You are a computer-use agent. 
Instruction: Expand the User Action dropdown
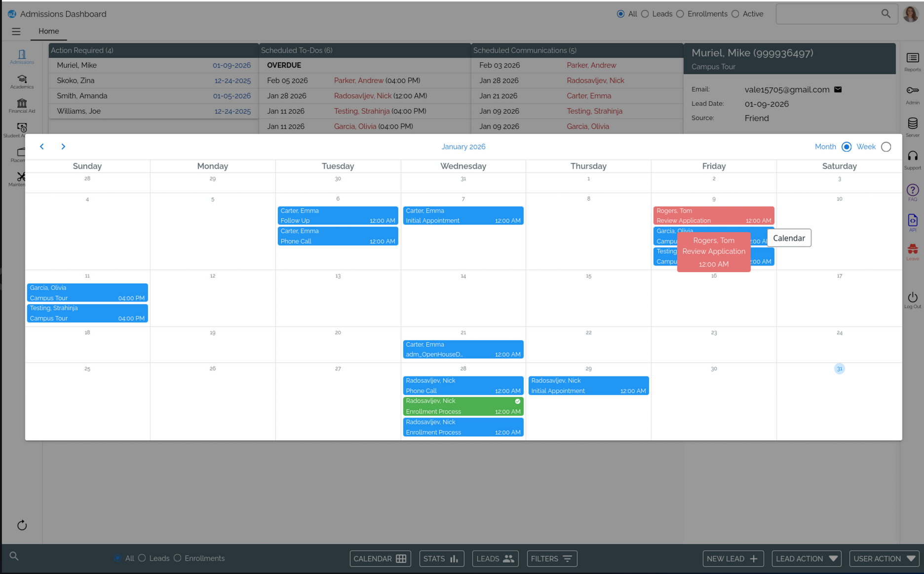[x=884, y=558]
